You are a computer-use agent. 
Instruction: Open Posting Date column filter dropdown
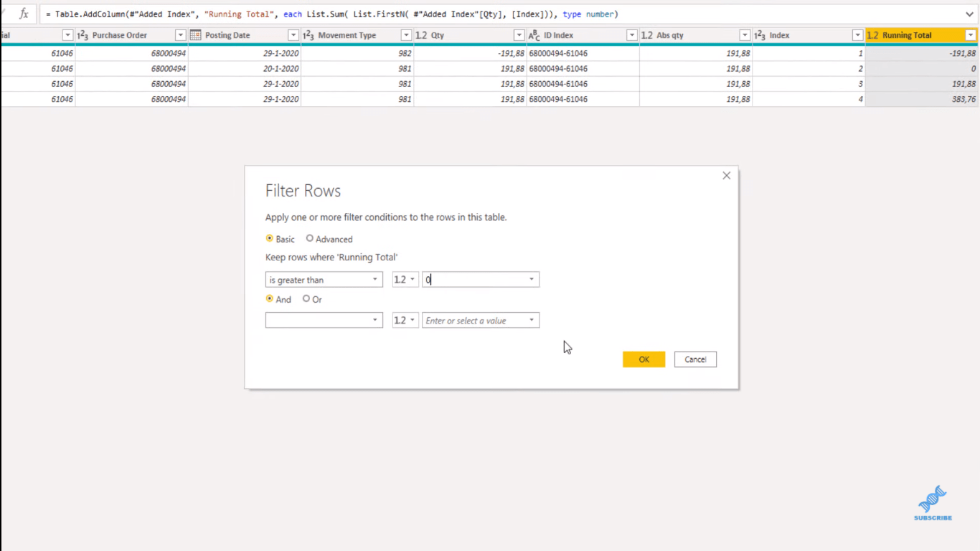click(x=293, y=35)
